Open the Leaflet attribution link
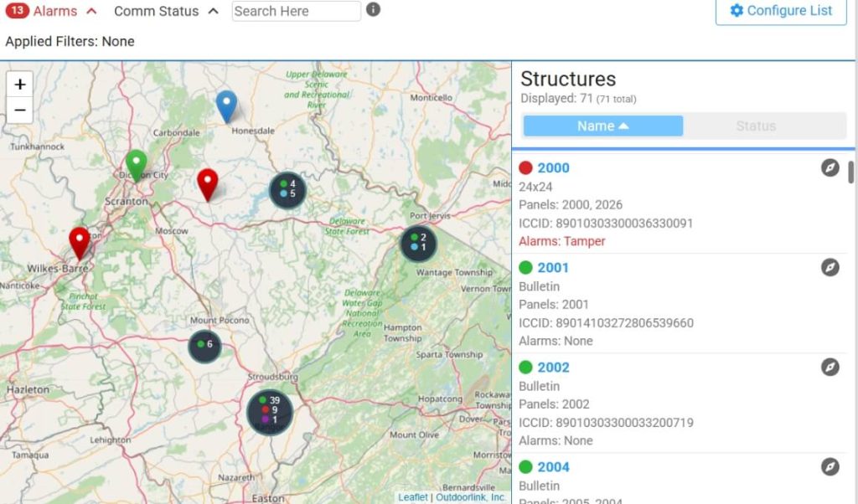The height and width of the screenshot is (504, 858). [412, 497]
